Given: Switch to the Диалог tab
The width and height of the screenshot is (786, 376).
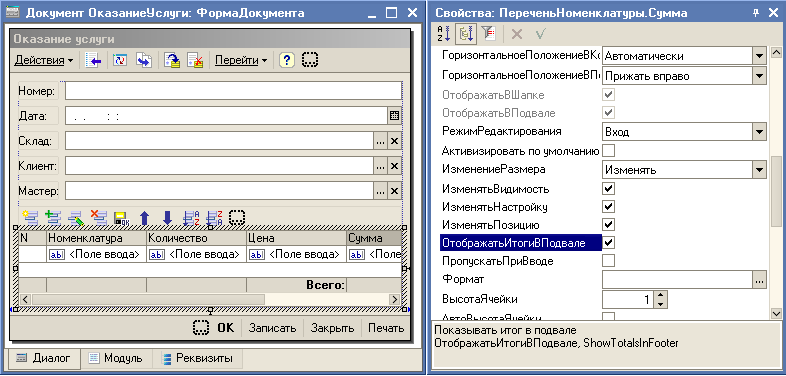Looking at the screenshot, I should pos(43,358).
